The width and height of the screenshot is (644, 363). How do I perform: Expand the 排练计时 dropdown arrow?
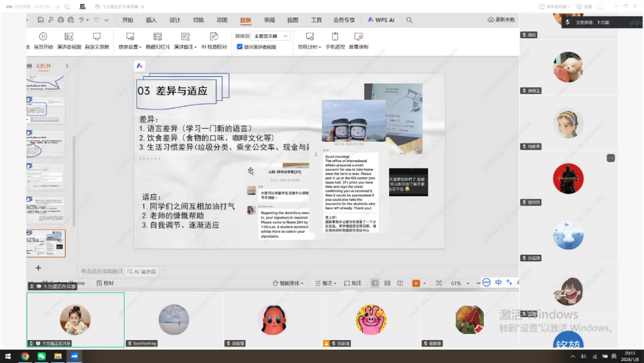click(319, 47)
